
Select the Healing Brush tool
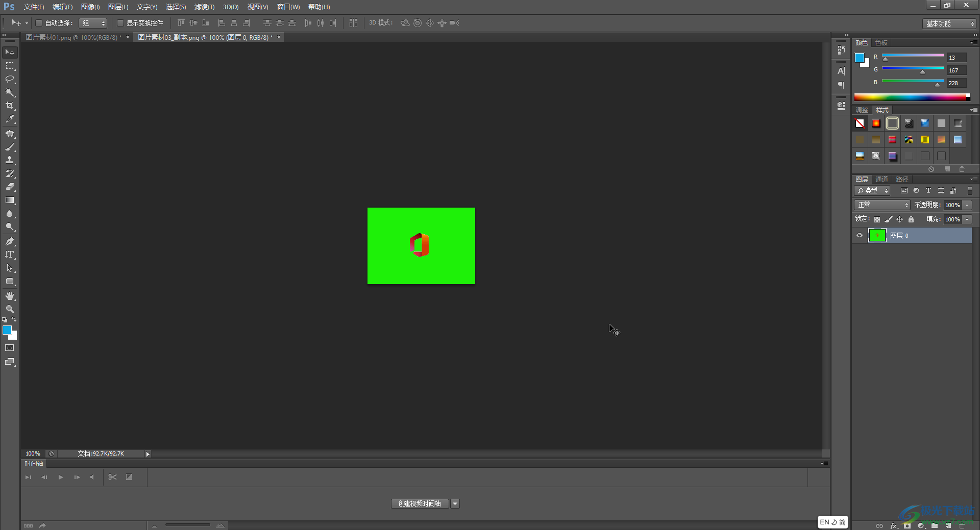tap(10, 134)
